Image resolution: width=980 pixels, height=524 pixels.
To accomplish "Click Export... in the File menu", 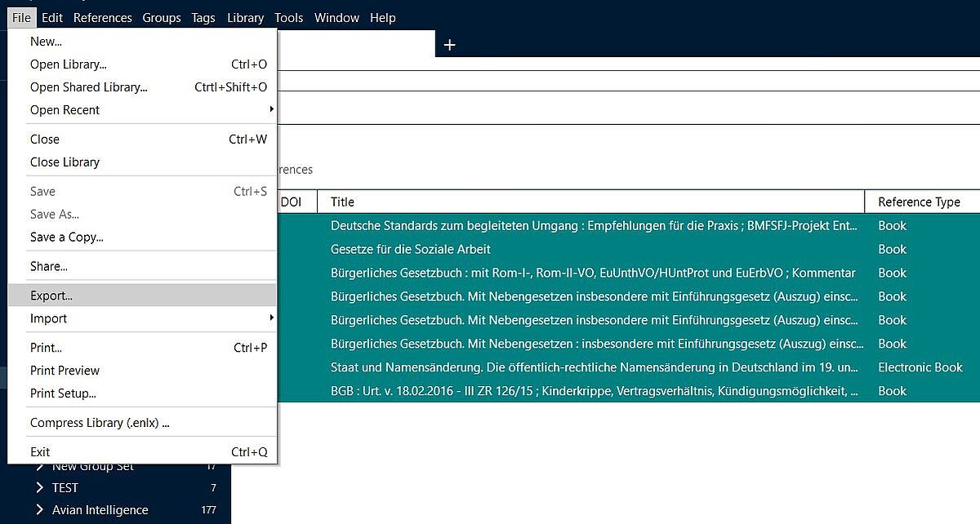I will tap(142, 295).
